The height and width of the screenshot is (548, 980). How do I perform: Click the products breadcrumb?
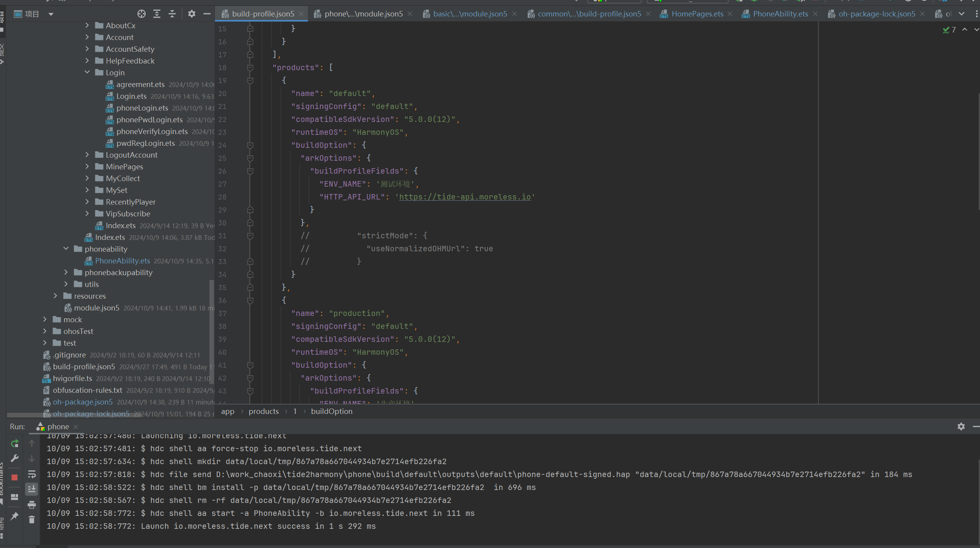[264, 411]
